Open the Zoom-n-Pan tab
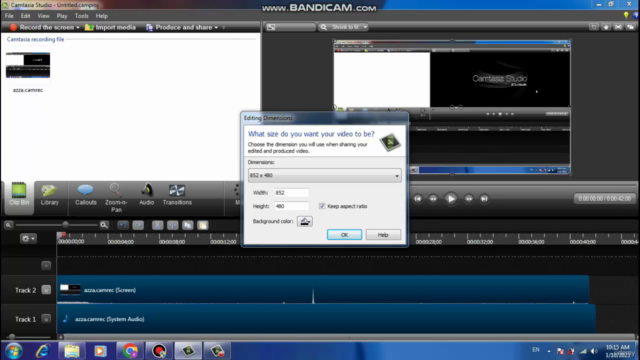640x360 pixels. [116, 198]
